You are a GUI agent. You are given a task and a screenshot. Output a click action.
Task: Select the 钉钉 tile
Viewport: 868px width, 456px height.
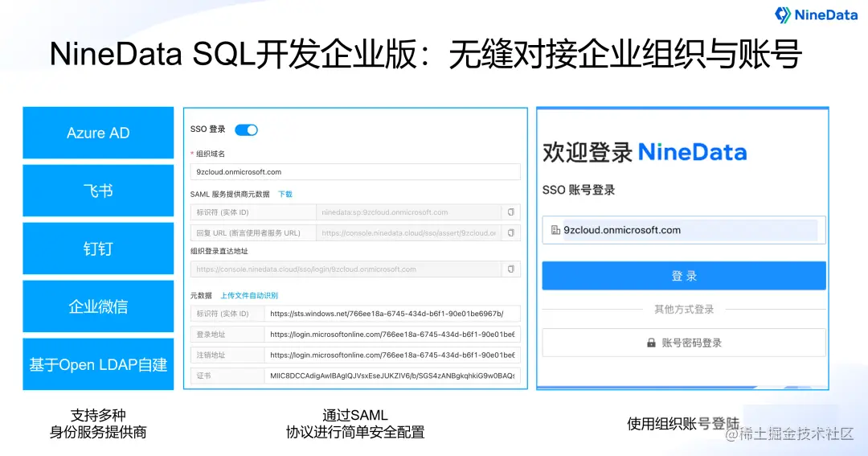tap(98, 249)
